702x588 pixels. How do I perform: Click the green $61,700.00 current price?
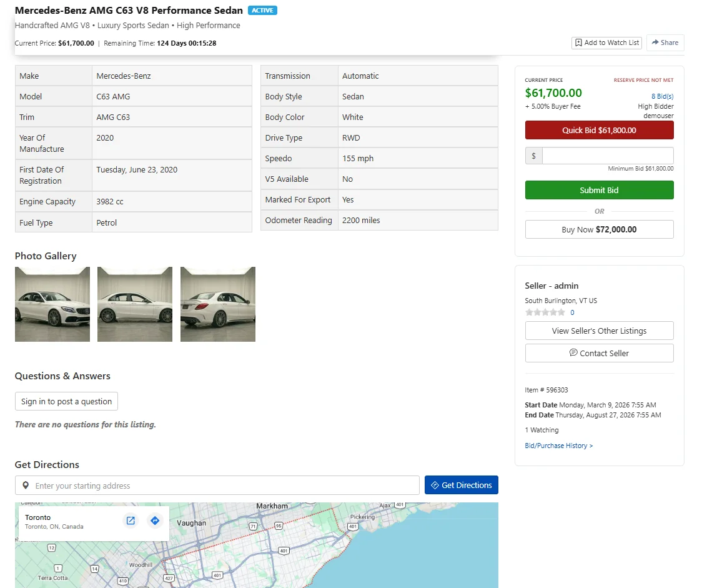[x=553, y=92]
